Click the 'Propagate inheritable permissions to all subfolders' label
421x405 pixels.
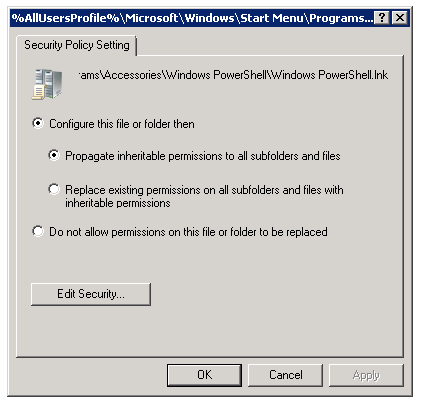pyautogui.click(x=203, y=156)
